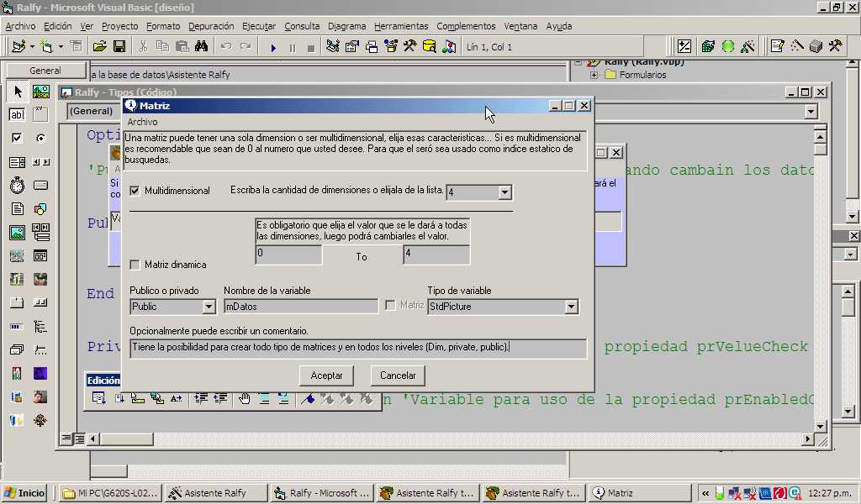Click the Find binoculars icon in toolbar
Image resolution: width=861 pixels, height=504 pixels.
(201, 46)
